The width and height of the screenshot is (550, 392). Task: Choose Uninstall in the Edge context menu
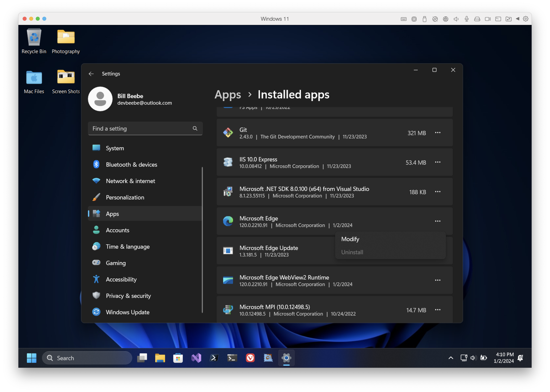pyautogui.click(x=390, y=252)
